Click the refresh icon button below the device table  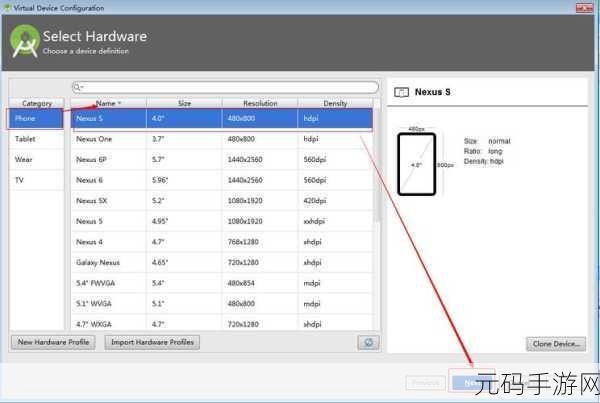[x=368, y=342]
